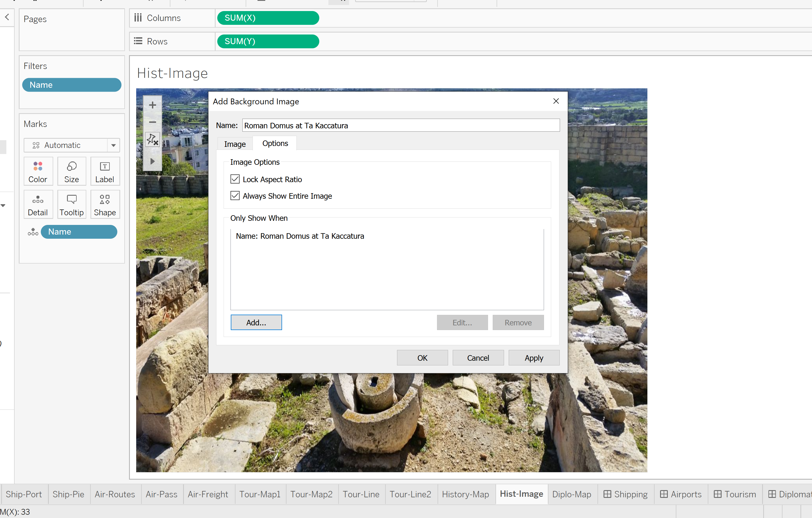Click the detail icon beside Name pill
This screenshot has width=812, height=518.
[33, 232]
